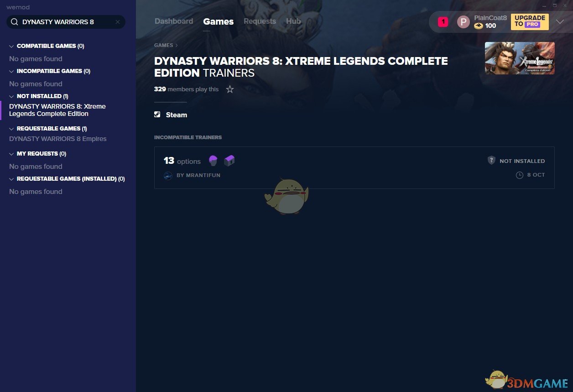Go back via GAMES breadcrumb
The height and width of the screenshot is (392, 573).
tap(164, 45)
